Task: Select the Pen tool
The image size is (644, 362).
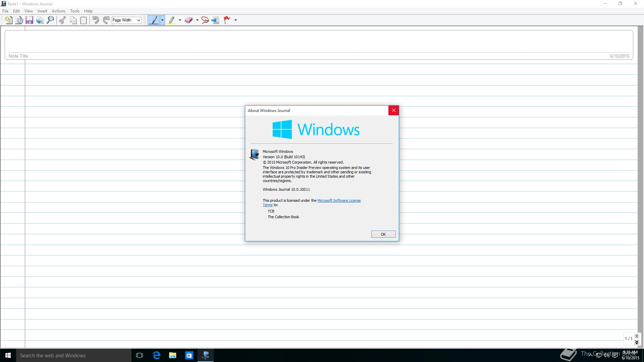Action: (x=154, y=20)
